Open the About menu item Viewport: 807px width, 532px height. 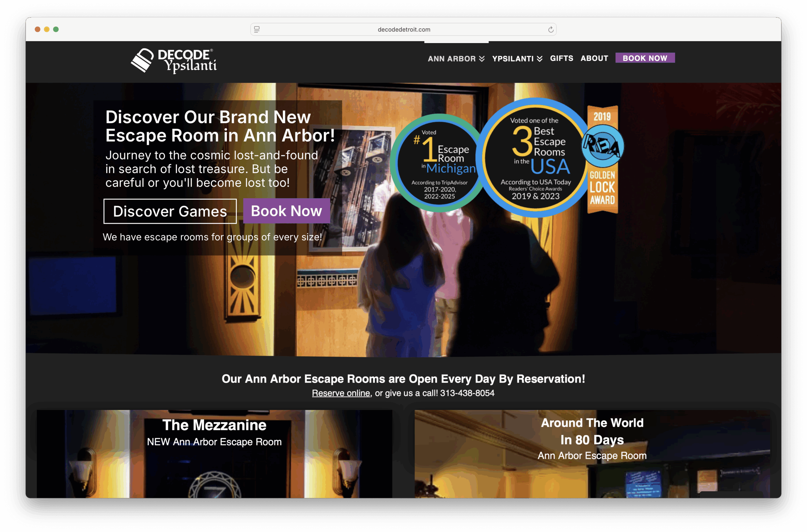pos(594,58)
